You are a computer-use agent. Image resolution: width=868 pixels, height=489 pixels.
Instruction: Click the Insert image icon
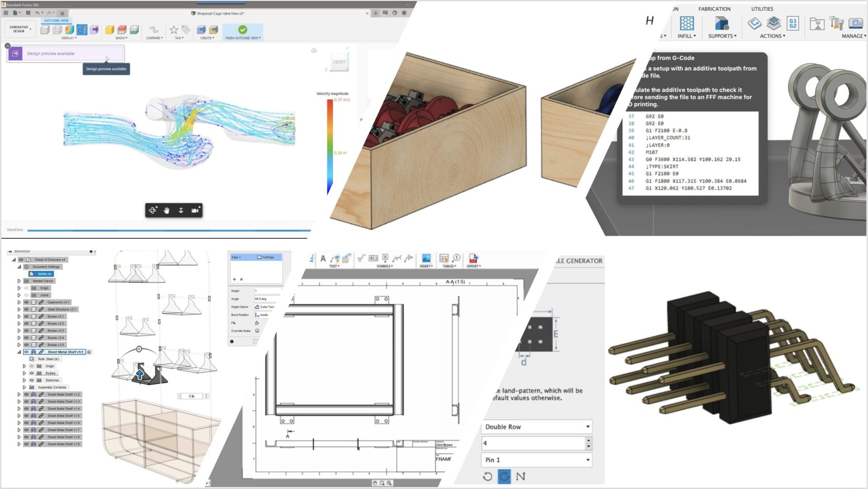[x=426, y=259]
